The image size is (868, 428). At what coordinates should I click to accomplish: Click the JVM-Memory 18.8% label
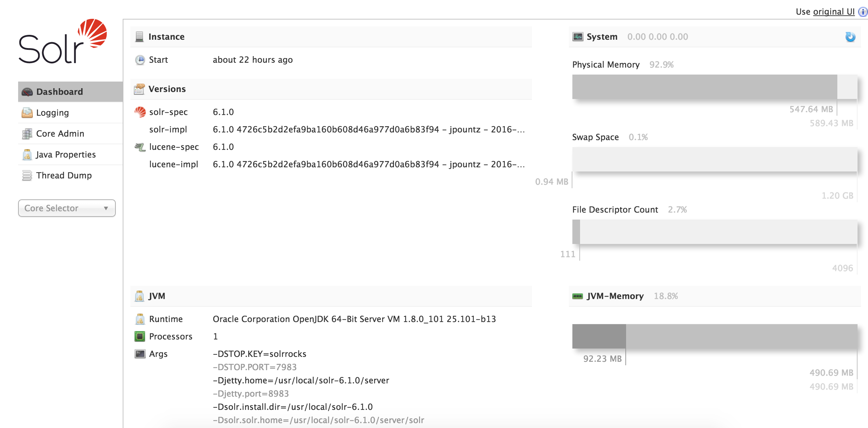[x=666, y=296]
